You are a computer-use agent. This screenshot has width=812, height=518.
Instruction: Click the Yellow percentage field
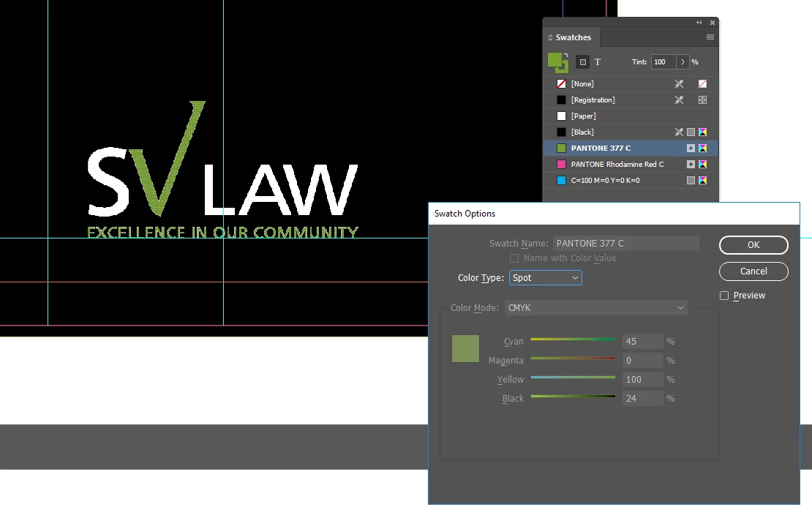[643, 380]
